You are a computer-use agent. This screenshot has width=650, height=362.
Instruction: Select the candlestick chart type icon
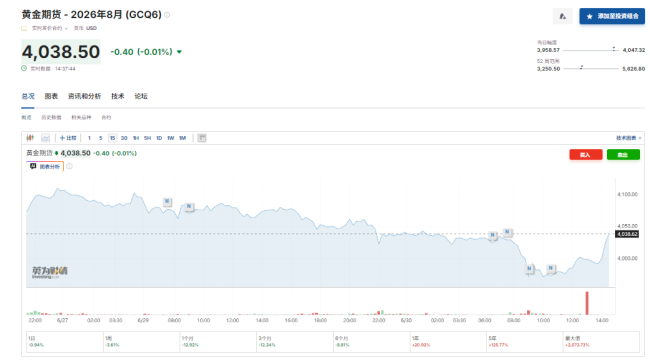coord(30,138)
